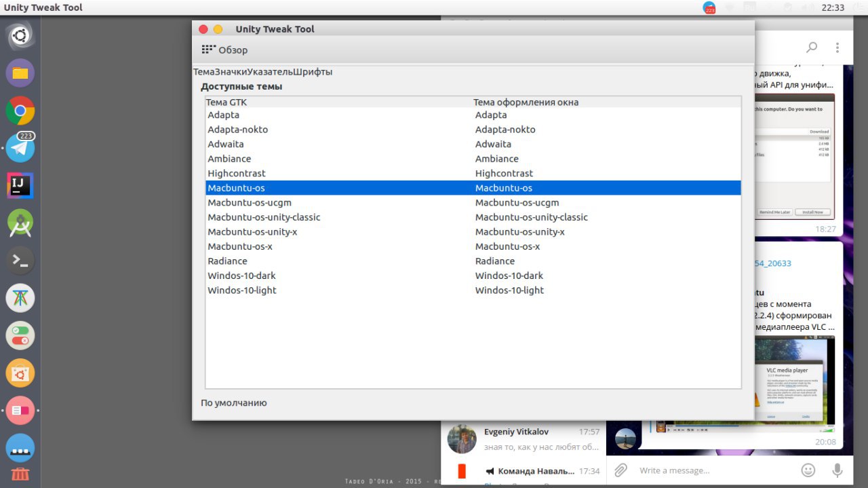Select the Macbuntu-os-ucgm theme row

tap(473, 202)
